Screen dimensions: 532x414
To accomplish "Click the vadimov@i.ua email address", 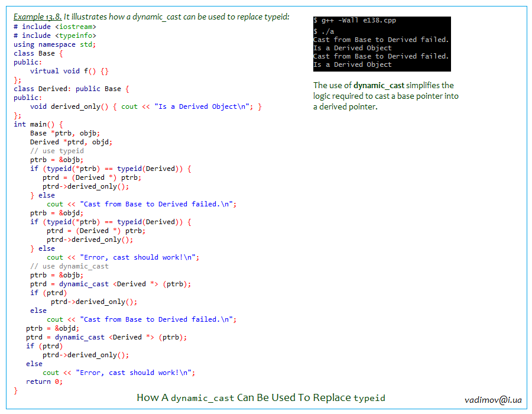I will 493,400.
